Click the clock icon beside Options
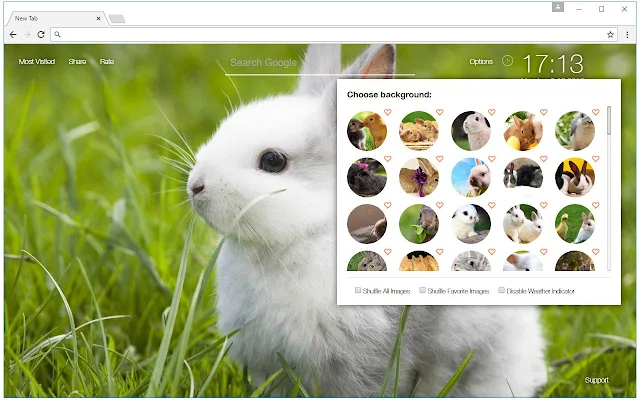 (507, 61)
